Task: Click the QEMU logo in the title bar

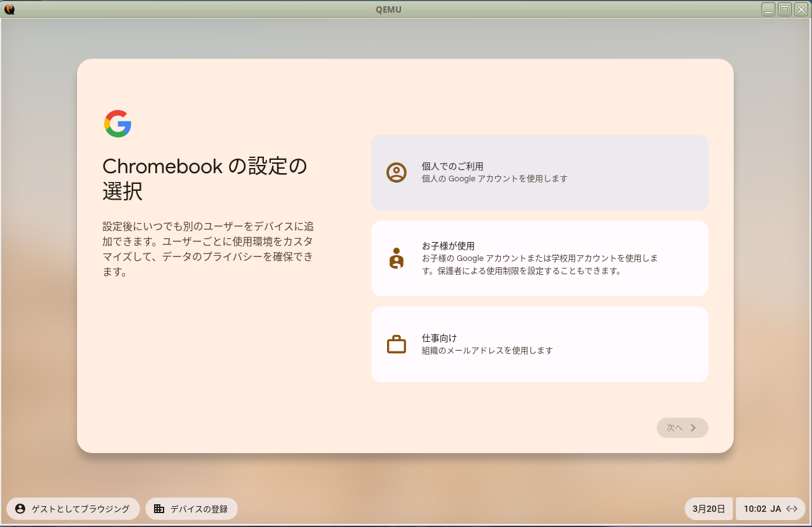Action: [8, 9]
